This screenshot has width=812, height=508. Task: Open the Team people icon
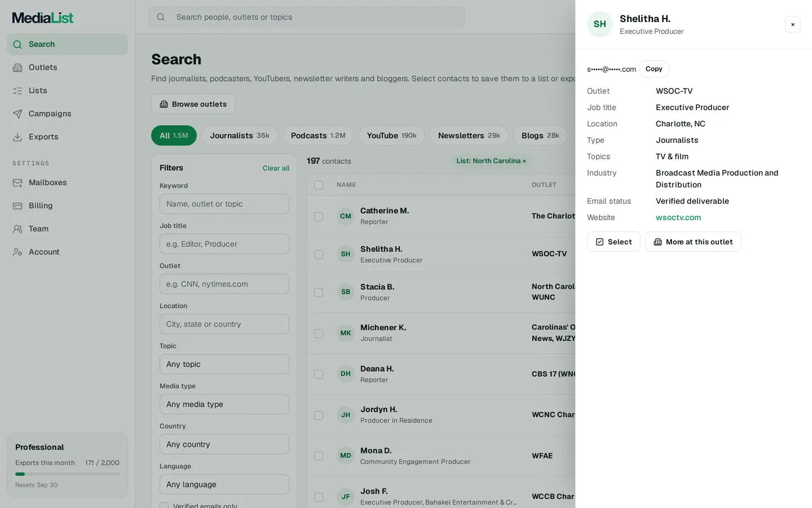(x=17, y=229)
